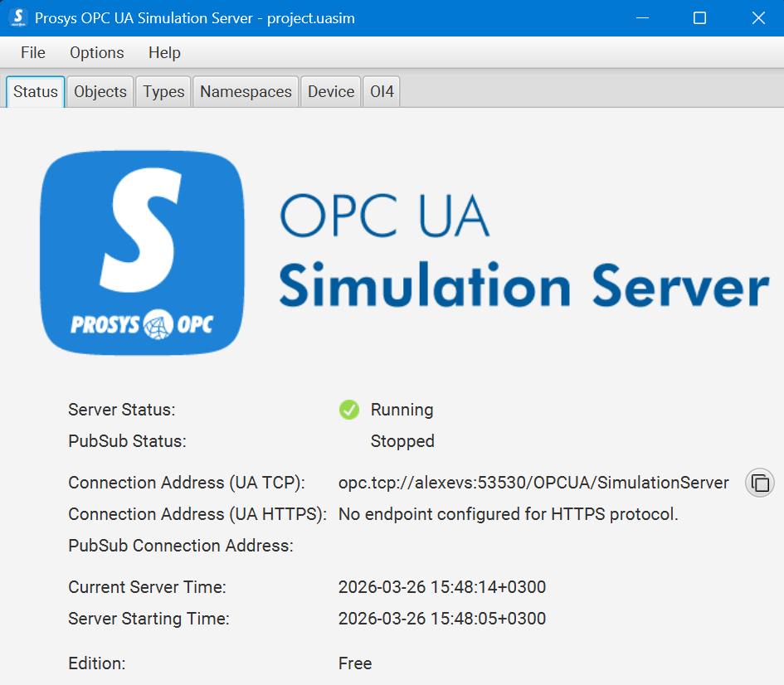The height and width of the screenshot is (685, 784).
Task: Click the Prosys app icon in title bar
Action: (18, 17)
